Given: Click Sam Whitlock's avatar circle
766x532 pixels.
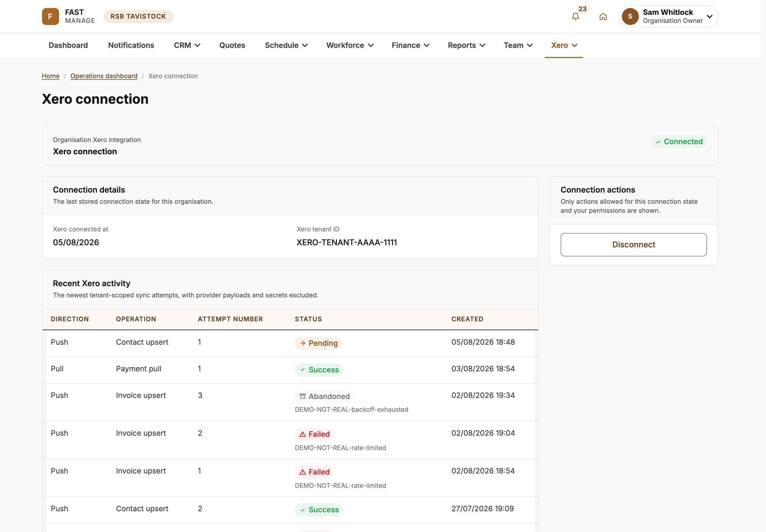Looking at the screenshot, I should (x=630, y=17).
